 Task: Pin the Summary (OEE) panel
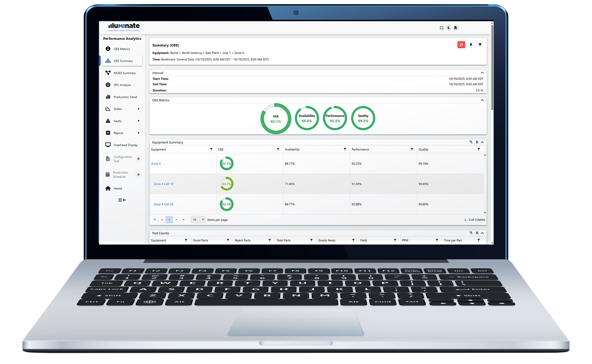(x=471, y=45)
